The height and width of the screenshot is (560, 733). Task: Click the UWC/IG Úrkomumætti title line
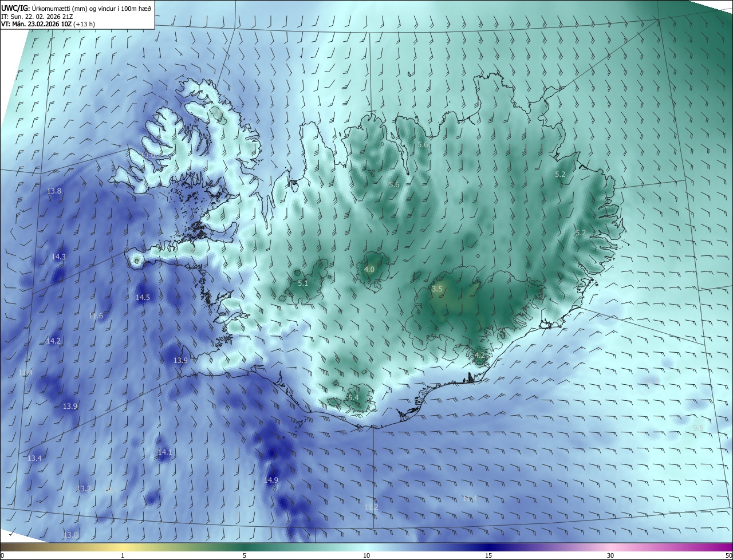click(x=76, y=8)
